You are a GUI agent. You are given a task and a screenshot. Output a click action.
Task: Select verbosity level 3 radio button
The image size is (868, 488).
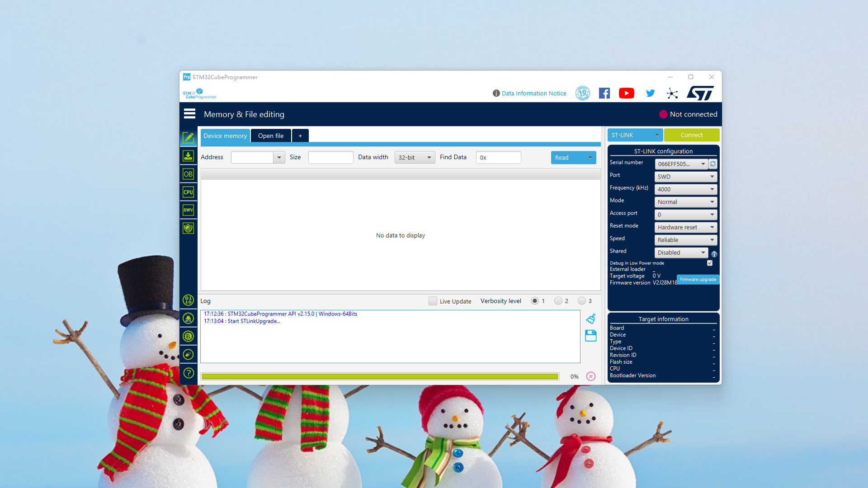(x=582, y=301)
